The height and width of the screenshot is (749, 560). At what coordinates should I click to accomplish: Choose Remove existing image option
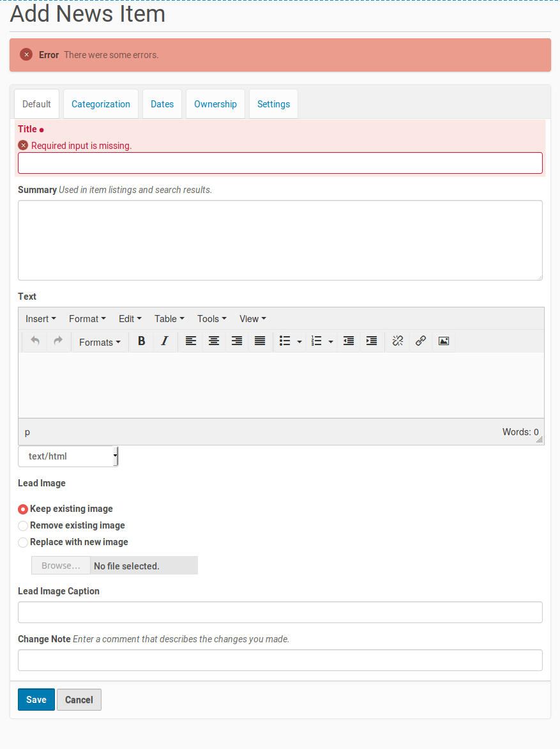tap(22, 525)
